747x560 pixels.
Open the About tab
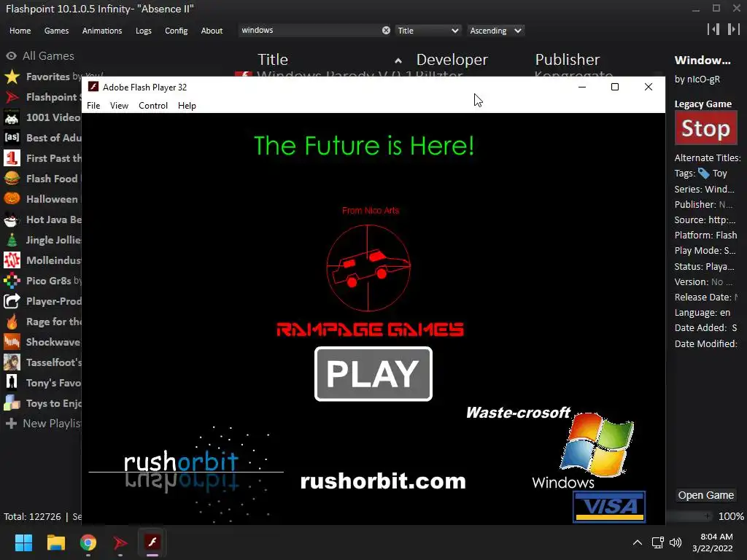click(212, 31)
